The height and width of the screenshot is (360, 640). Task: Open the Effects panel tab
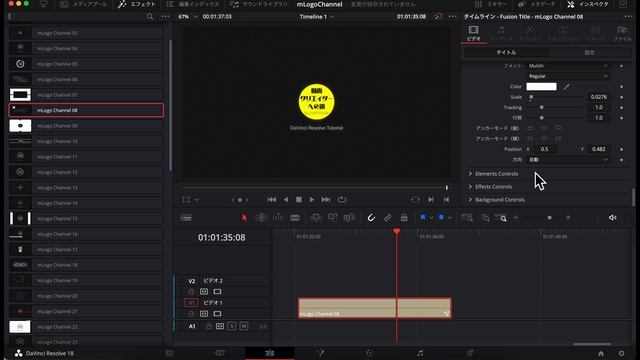(137, 4)
